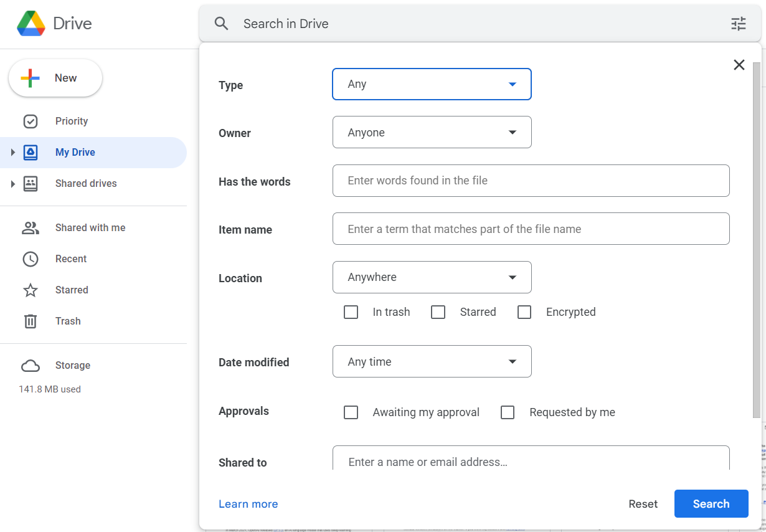The image size is (766, 532).
Task: Open the Owner dropdown
Action: [432, 132]
